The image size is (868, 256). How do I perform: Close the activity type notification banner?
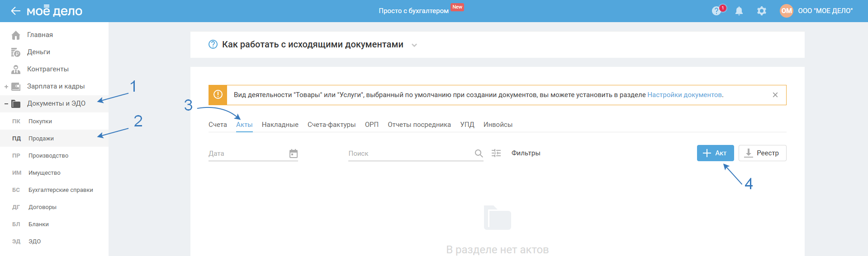(x=775, y=95)
